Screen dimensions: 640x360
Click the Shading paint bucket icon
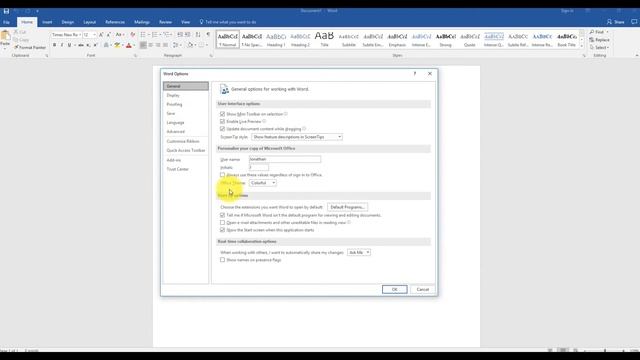(x=190, y=45)
